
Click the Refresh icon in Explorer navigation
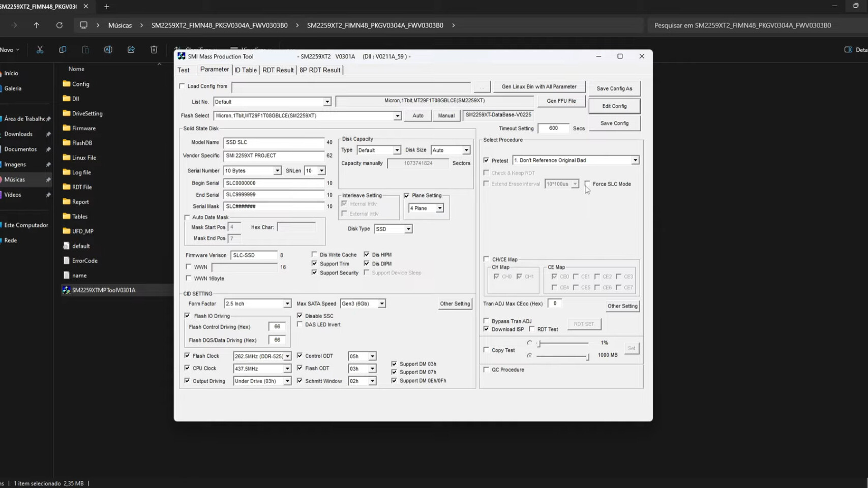pyautogui.click(x=59, y=25)
